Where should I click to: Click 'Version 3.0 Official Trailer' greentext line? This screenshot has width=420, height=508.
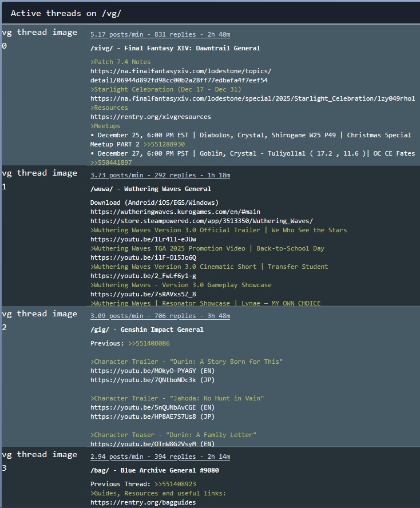(219, 230)
